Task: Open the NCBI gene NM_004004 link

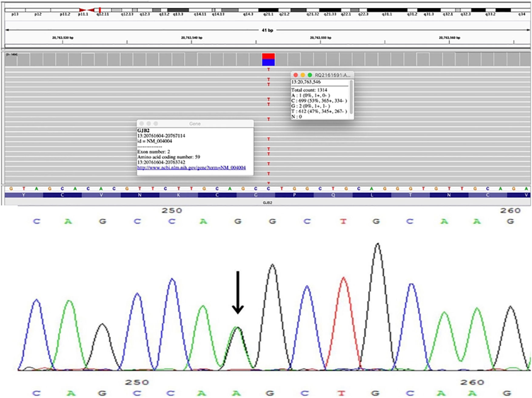Action: (x=191, y=168)
